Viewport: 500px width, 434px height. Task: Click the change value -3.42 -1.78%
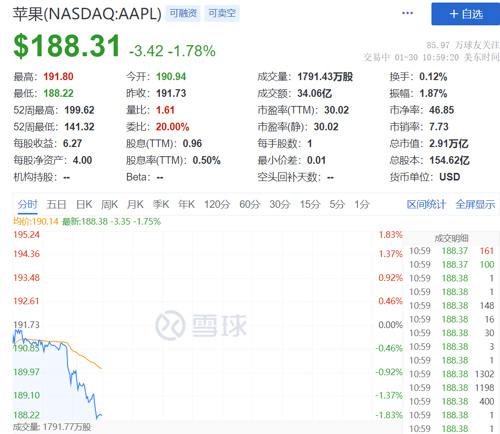pos(172,51)
